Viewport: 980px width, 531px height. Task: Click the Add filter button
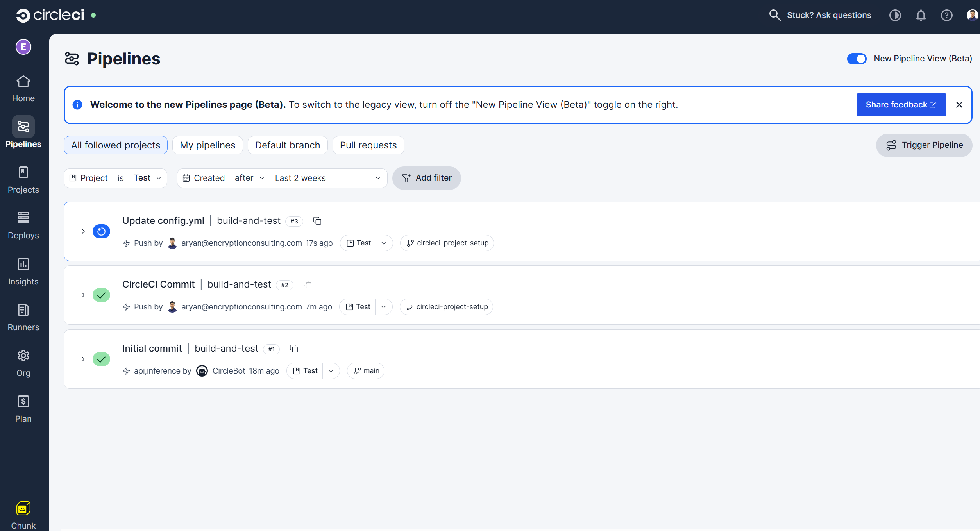click(426, 178)
